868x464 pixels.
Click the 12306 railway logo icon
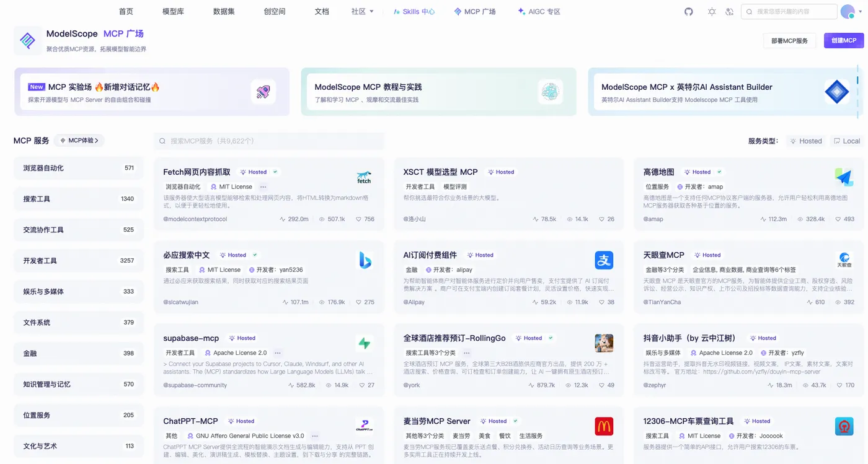click(x=844, y=426)
